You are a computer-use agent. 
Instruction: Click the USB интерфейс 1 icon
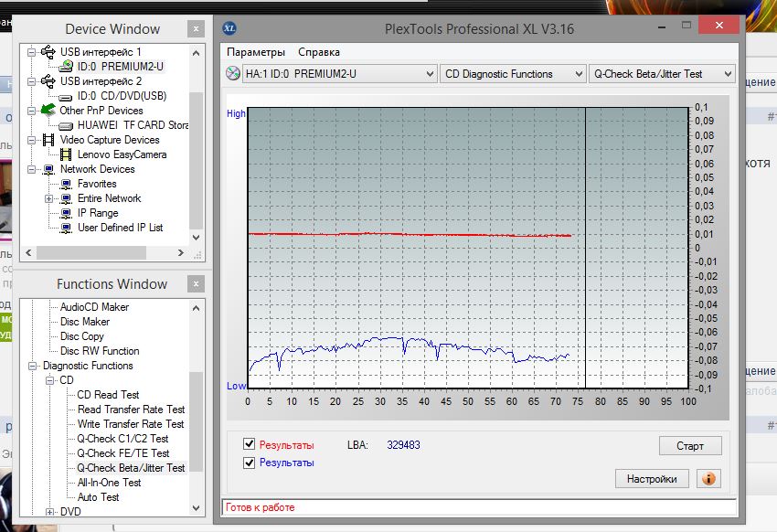48,51
